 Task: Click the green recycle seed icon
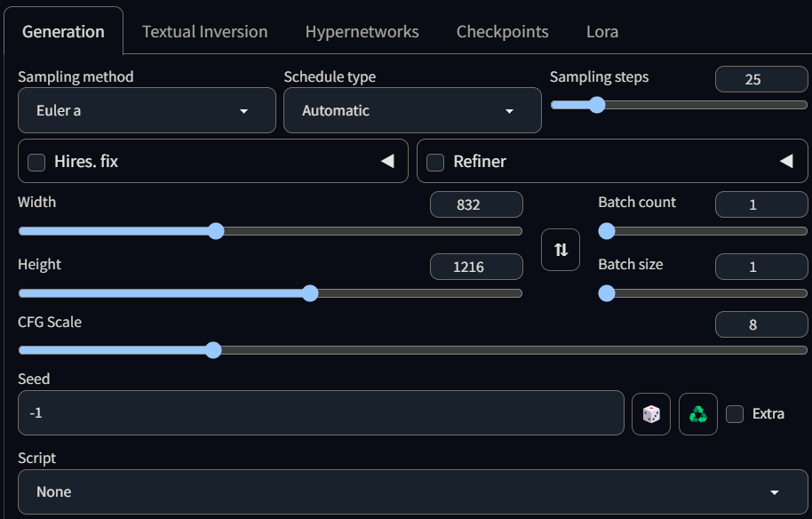click(x=698, y=414)
